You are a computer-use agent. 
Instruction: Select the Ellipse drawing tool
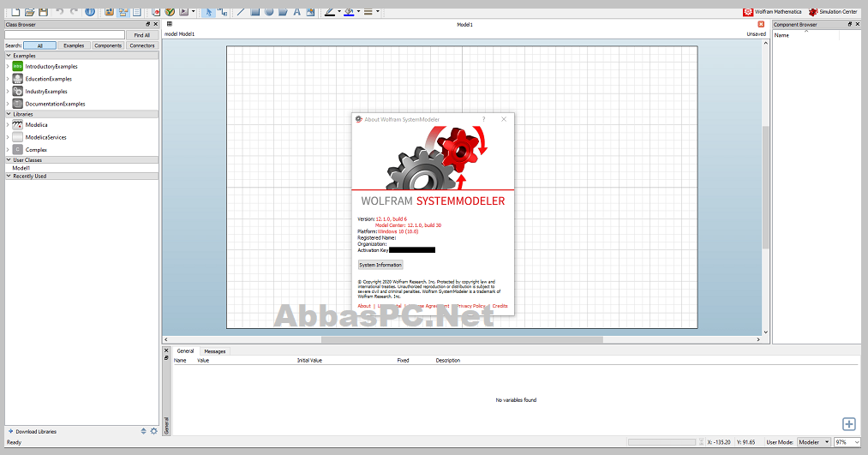tap(269, 12)
